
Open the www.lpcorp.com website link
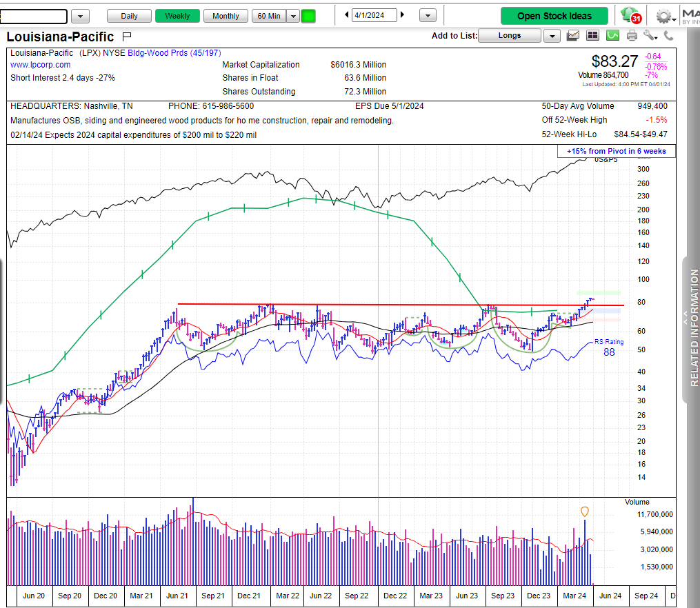[40, 65]
